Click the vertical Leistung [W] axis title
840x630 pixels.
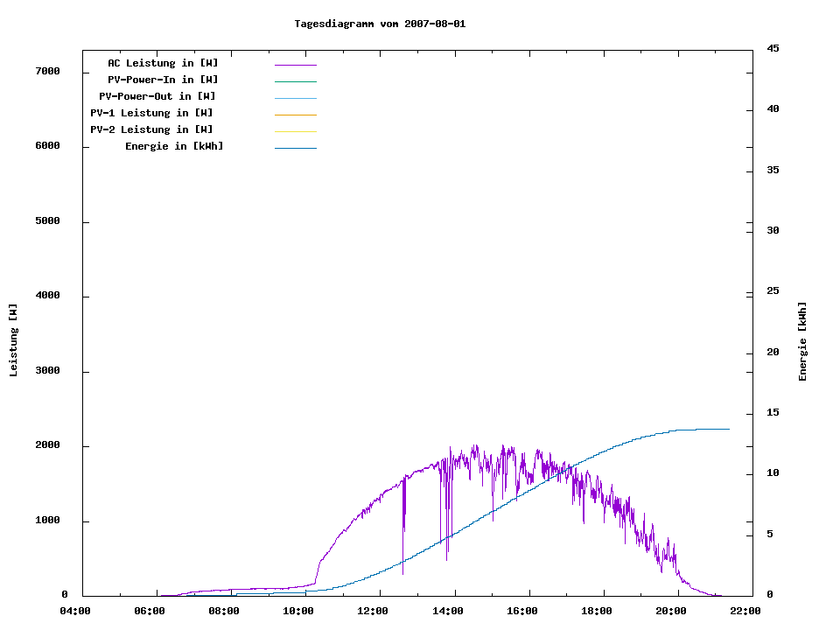pos(13,340)
